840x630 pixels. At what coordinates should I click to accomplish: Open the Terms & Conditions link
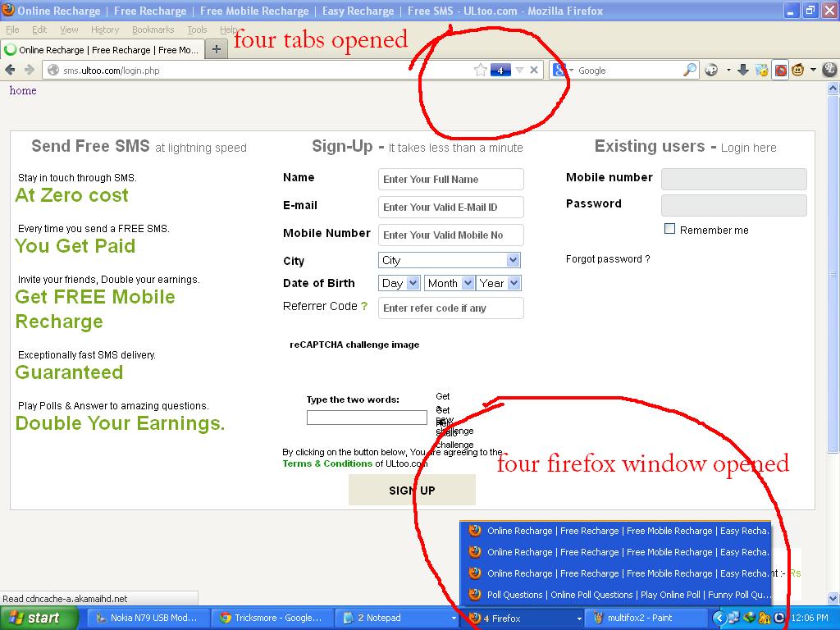point(327,463)
